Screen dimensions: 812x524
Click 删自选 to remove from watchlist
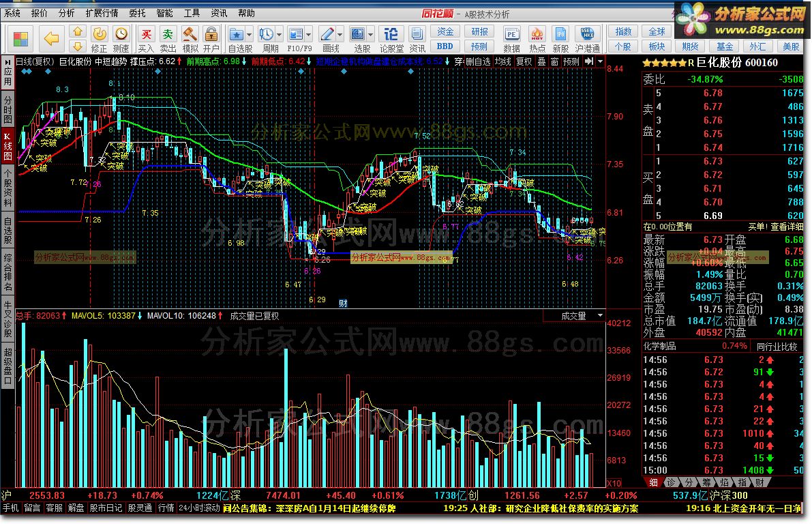[x=478, y=61]
